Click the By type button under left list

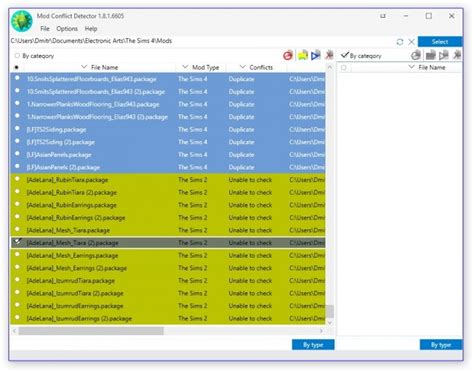click(313, 345)
